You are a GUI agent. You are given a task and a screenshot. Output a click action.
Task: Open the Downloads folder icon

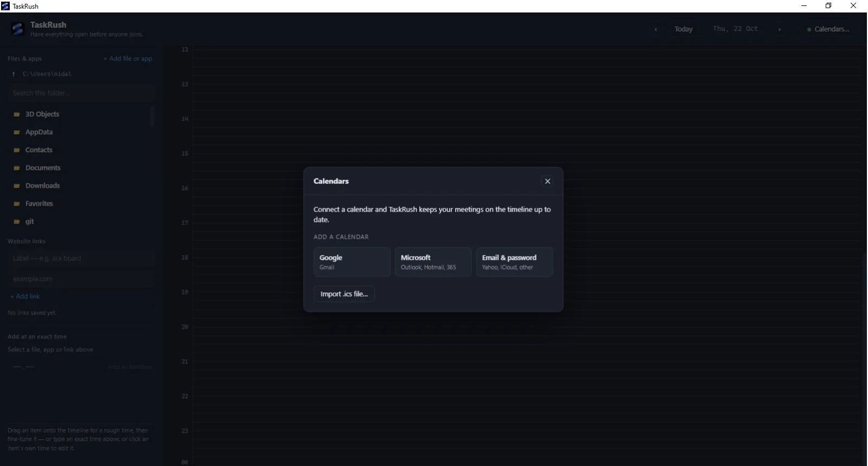pos(17,186)
